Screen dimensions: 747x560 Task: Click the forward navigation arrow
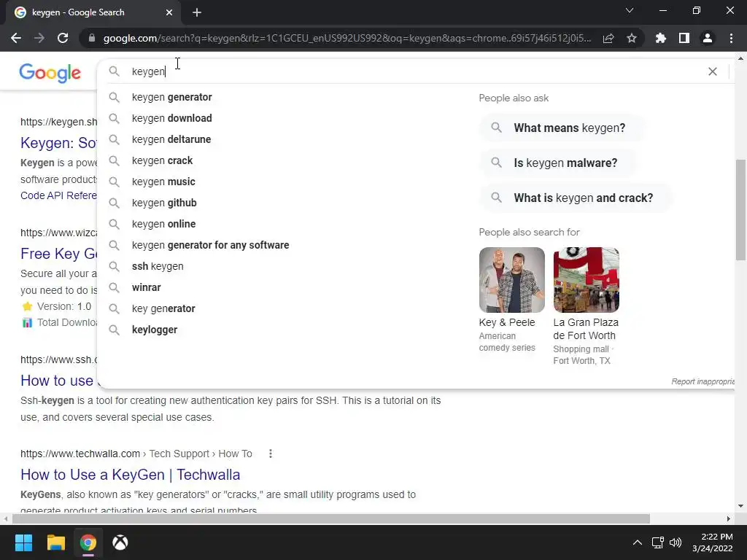coord(39,38)
